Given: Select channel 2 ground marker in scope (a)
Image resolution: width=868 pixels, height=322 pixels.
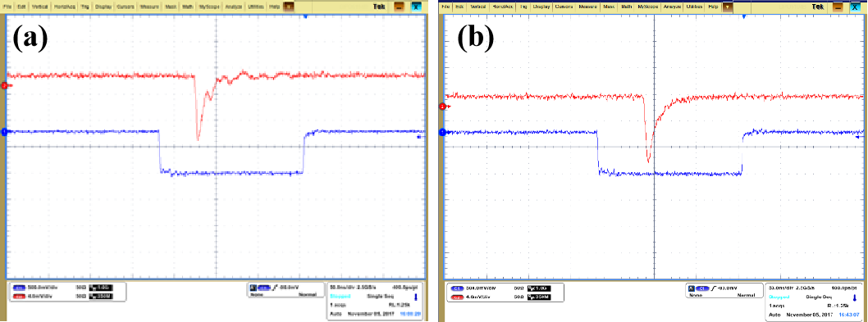Looking at the screenshot, I should point(4,86).
